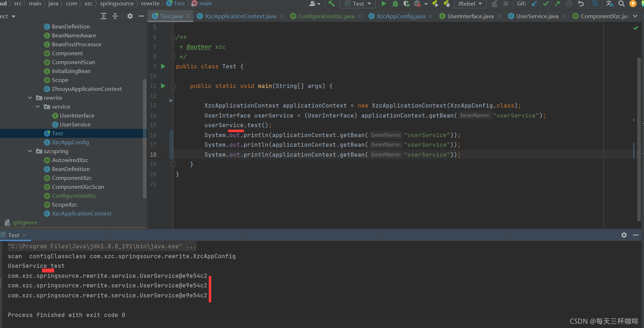644x328 pixels.
Task: Hide the Project panel with minus icon
Action: tap(141, 16)
